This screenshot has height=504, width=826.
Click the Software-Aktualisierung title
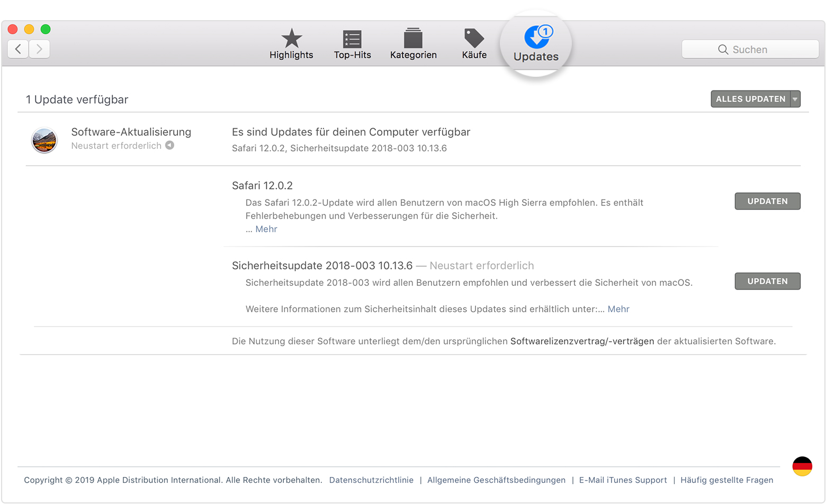point(131,132)
